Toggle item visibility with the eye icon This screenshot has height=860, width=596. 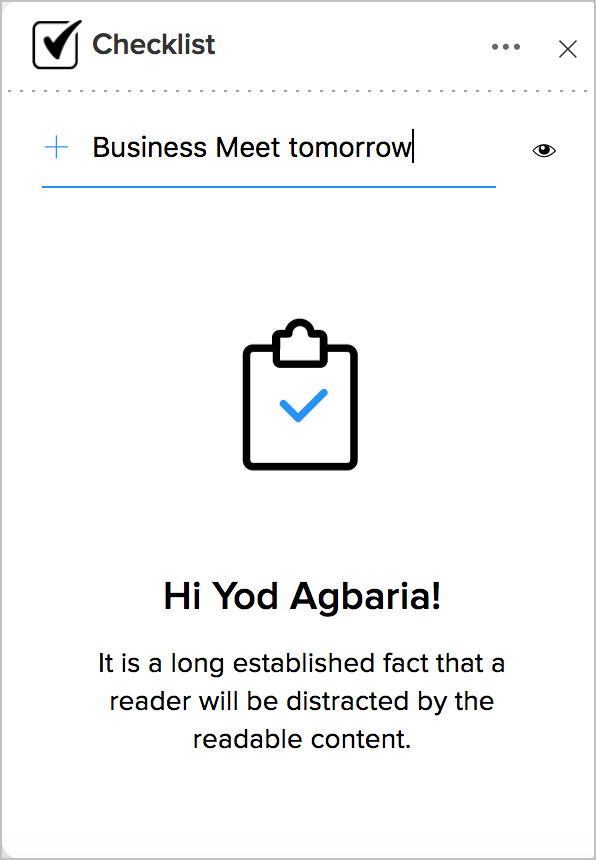[x=544, y=150]
